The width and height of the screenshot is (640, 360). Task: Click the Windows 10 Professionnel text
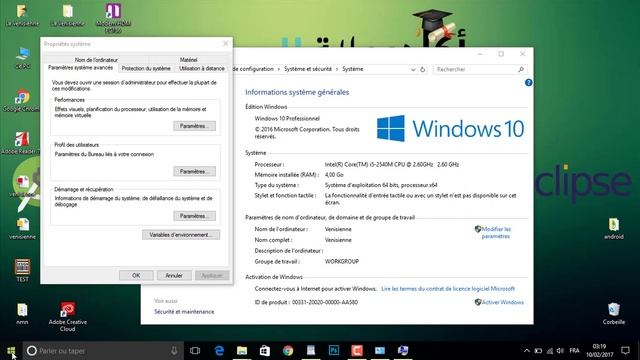pos(287,119)
